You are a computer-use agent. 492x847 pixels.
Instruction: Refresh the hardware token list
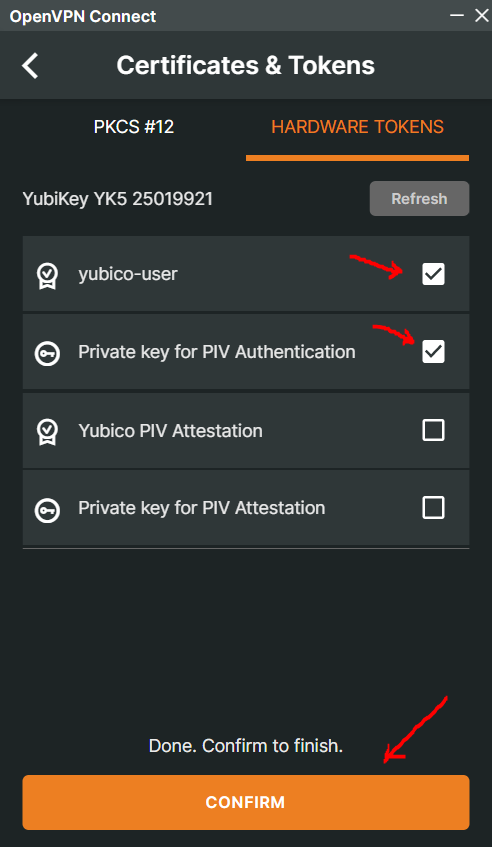coord(419,199)
